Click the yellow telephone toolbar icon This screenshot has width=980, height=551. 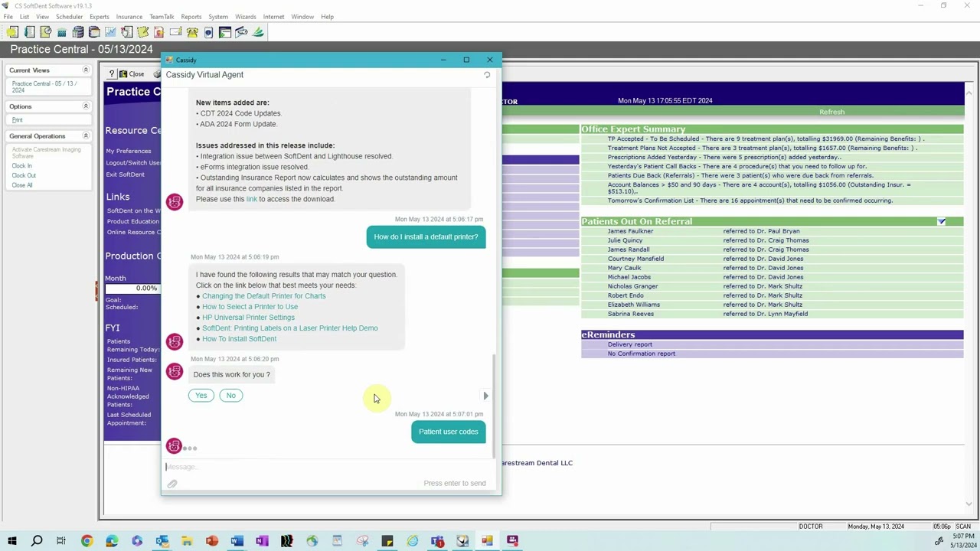pyautogui.click(x=192, y=32)
